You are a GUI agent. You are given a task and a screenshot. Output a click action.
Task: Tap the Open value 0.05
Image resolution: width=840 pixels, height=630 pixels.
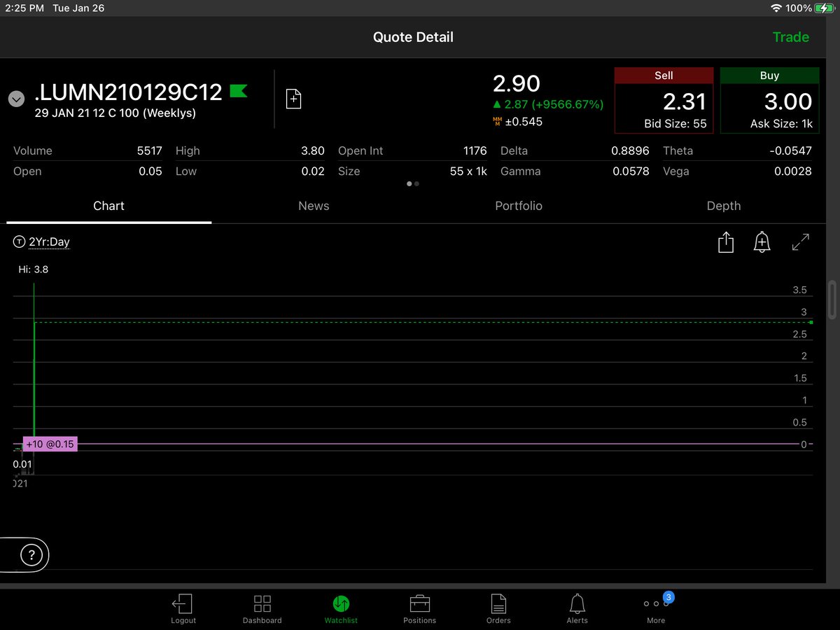(150, 171)
